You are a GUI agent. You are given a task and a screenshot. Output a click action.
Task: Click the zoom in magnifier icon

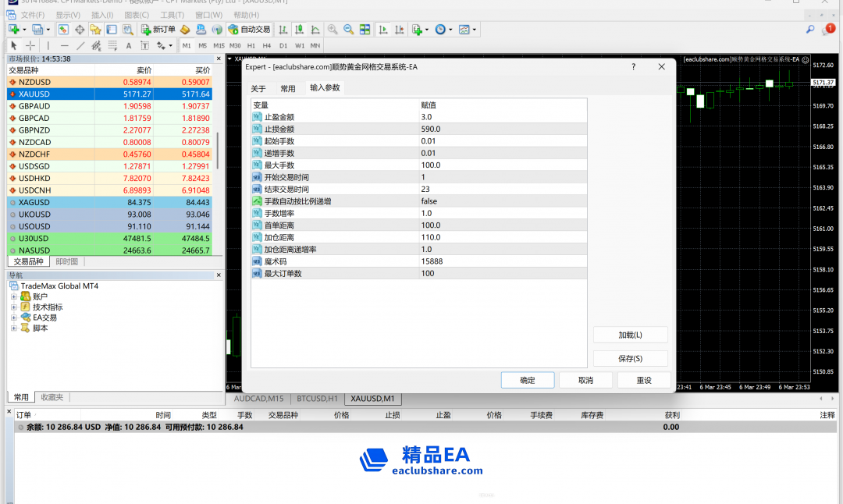tap(333, 30)
